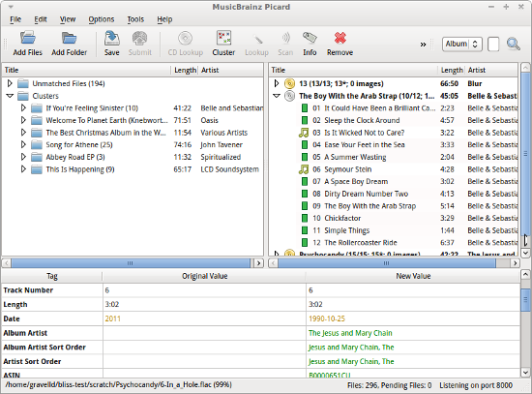Click folder icon for Song for Athene

[37, 144]
